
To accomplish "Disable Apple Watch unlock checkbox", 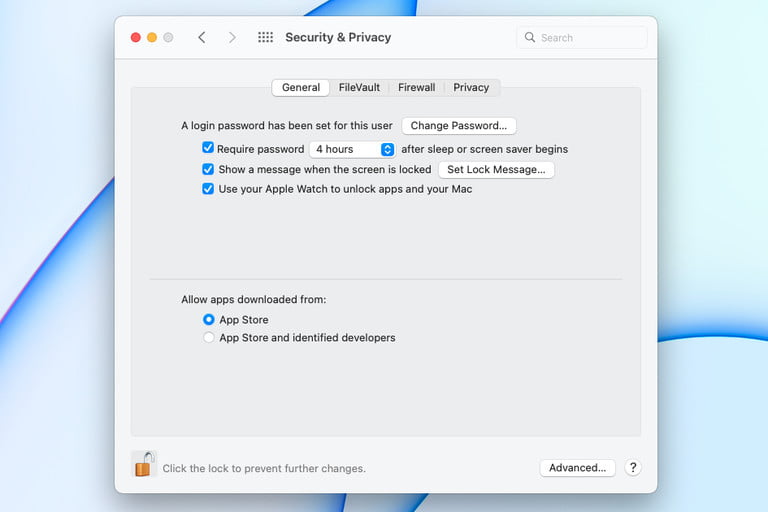I will [208, 189].
